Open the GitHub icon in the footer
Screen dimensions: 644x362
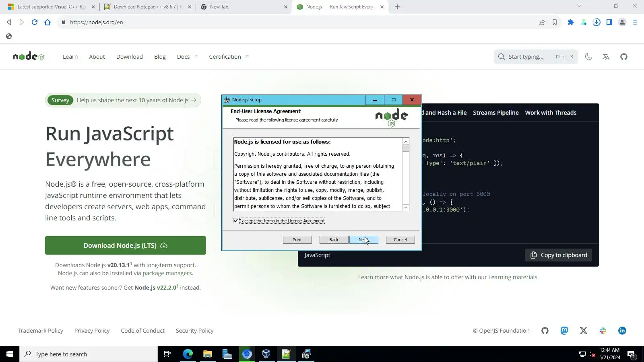545,331
